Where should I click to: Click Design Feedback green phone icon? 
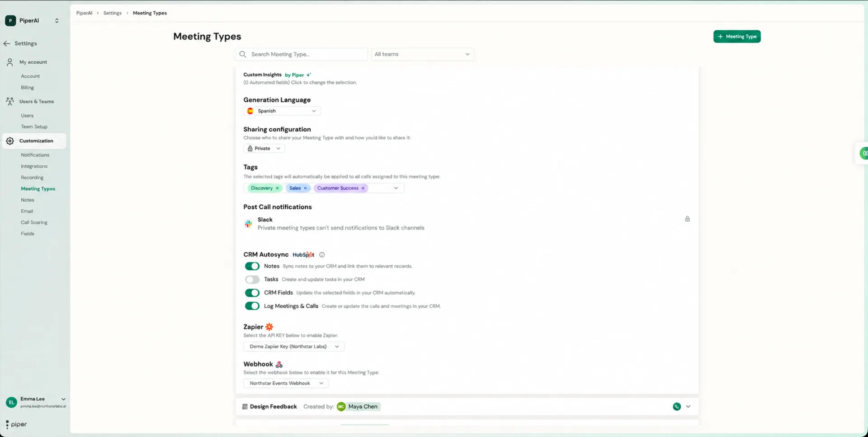677,407
